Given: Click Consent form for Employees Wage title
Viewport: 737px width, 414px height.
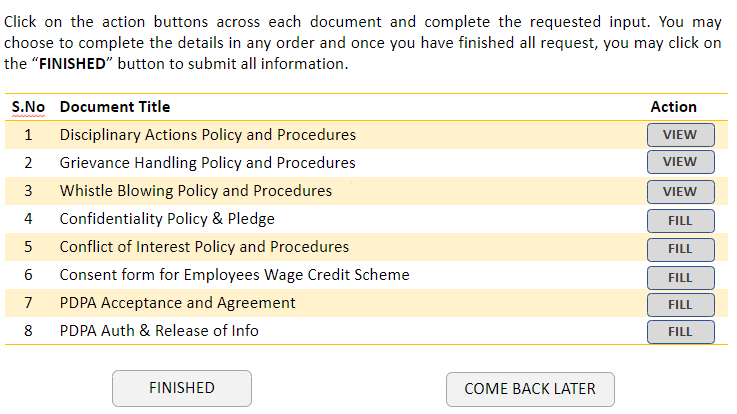Looking at the screenshot, I should click(235, 275).
